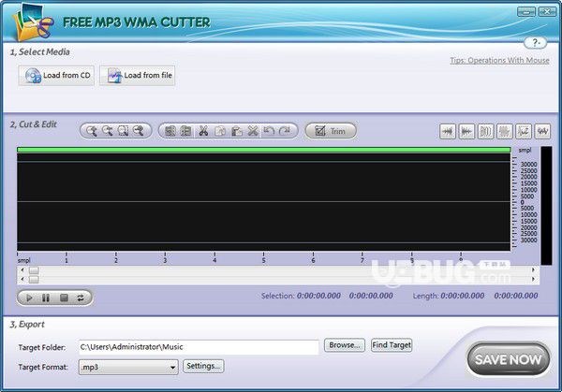Click the copy icon in edit toolbar
Viewport: 562px width, 392px height.
(220, 131)
